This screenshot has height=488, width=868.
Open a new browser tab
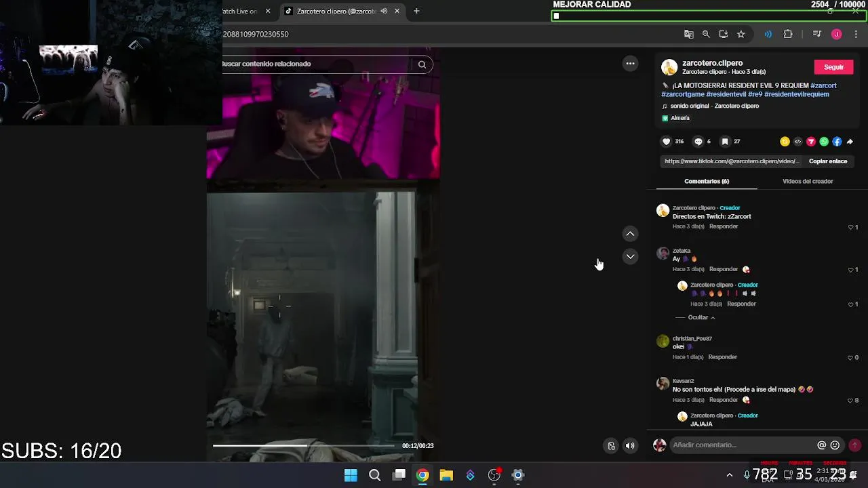(x=416, y=11)
